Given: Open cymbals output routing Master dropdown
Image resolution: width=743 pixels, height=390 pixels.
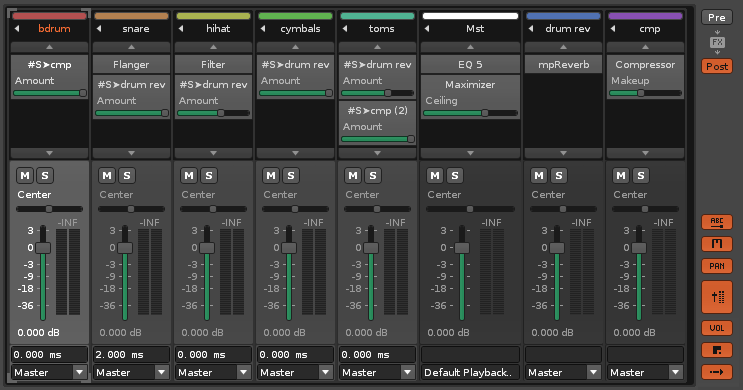Looking at the screenshot, I should pos(295,372).
